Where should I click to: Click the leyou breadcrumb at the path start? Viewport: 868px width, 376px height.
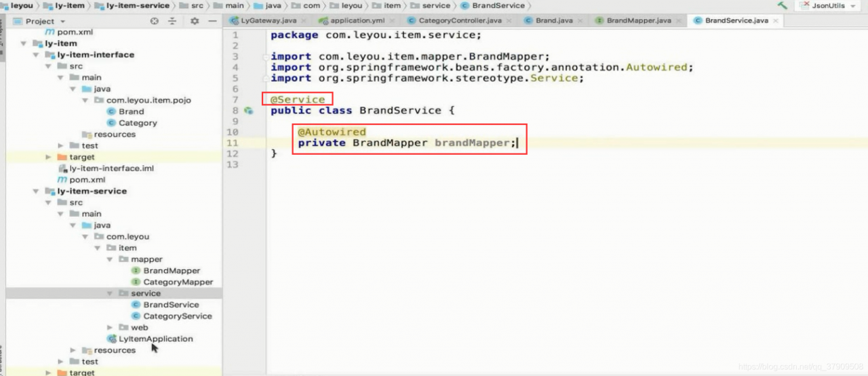click(x=22, y=5)
